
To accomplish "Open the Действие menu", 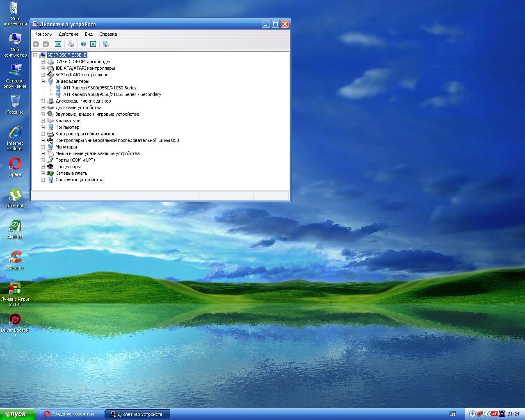I will pos(68,34).
